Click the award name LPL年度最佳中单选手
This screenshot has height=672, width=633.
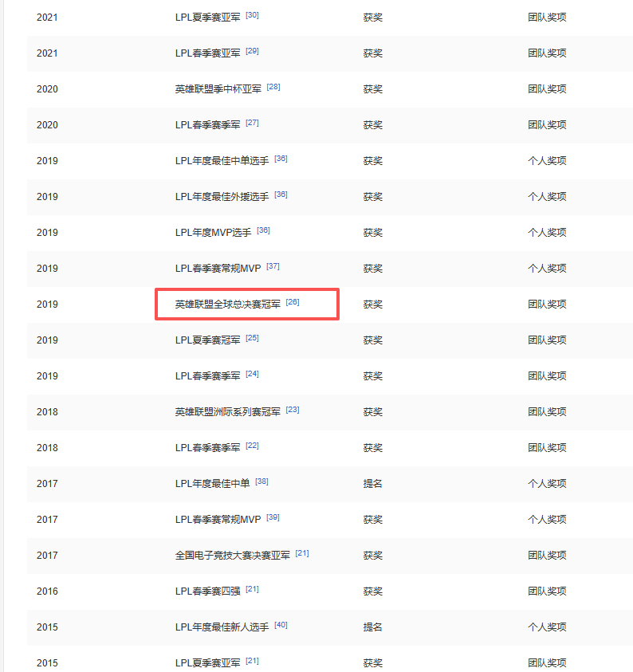pos(222,161)
